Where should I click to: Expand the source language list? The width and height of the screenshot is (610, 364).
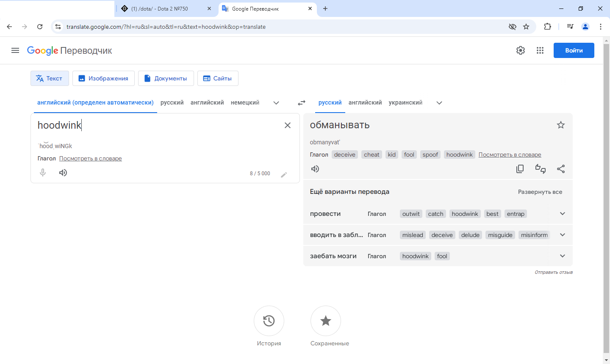276,103
